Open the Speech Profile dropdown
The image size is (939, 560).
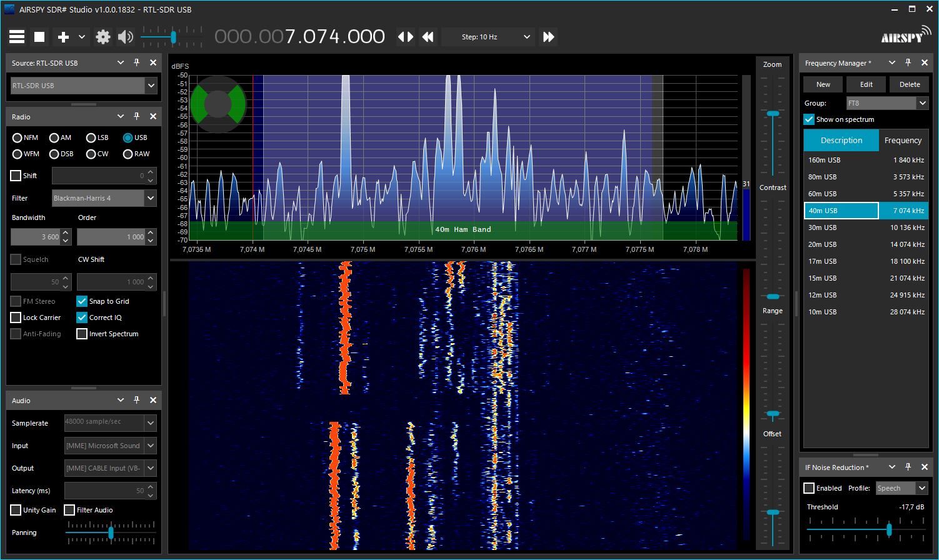point(902,488)
